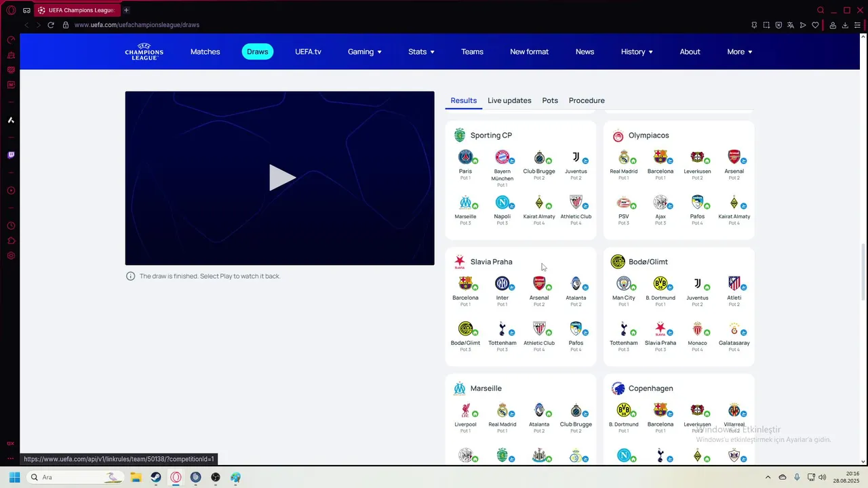Open the Easy Setup sliders icon

pyautogui.click(x=857, y=25)
